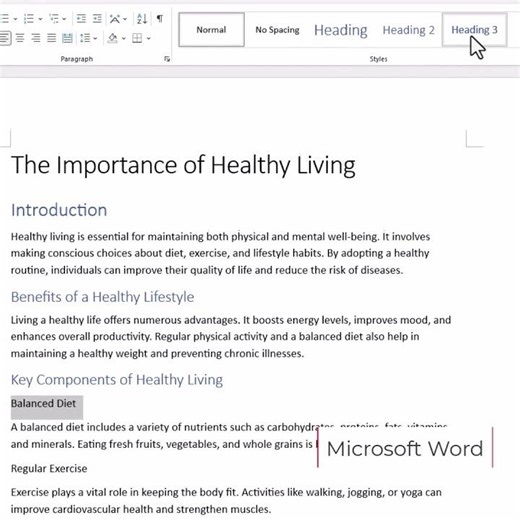Open the shading color dropdown arrow
The width and height of the screenshot is (520, 520).
pos(124,38)
